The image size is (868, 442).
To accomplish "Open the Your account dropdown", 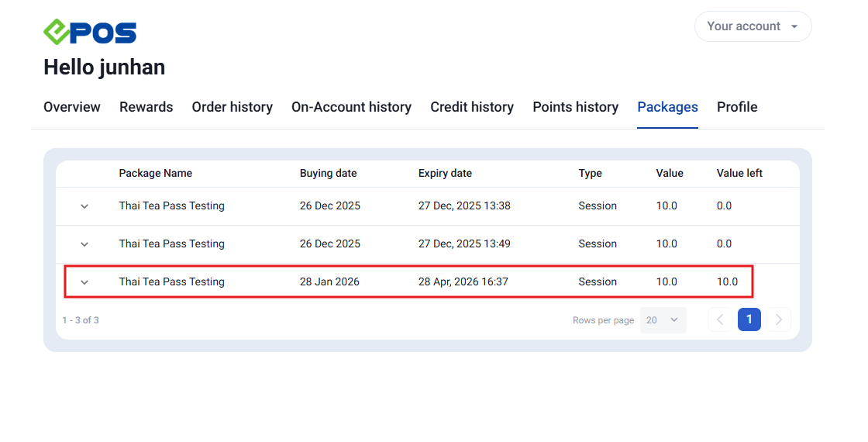I will coord(753,26).
